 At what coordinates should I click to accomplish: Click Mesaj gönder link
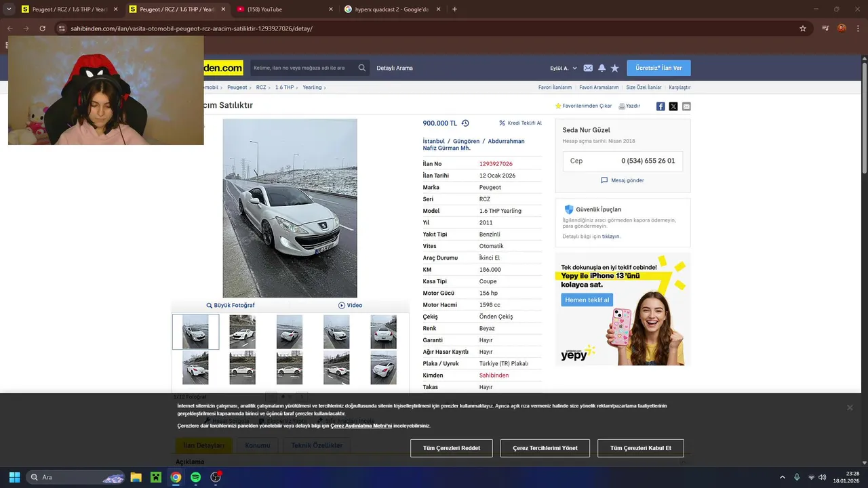(x=627, y=180)
